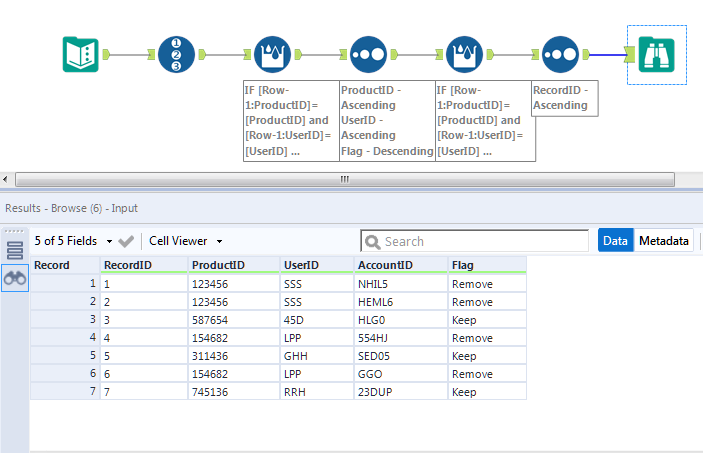Switch to the Data tab
Image resolution: width=703 pixels, height=453 pixels.
615,240
